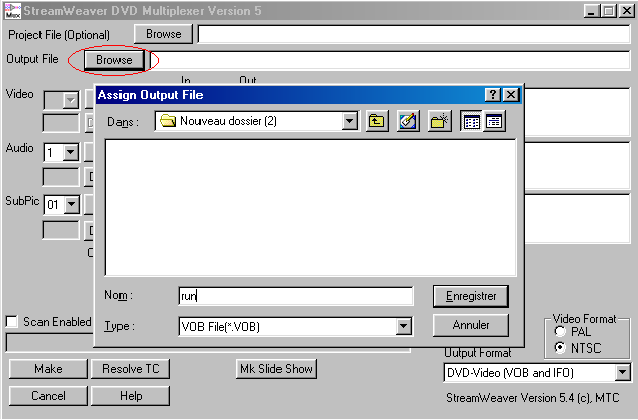This screenshot has height=420, width=638.
Task: Click the Project File path field
Action: [414, 34]
